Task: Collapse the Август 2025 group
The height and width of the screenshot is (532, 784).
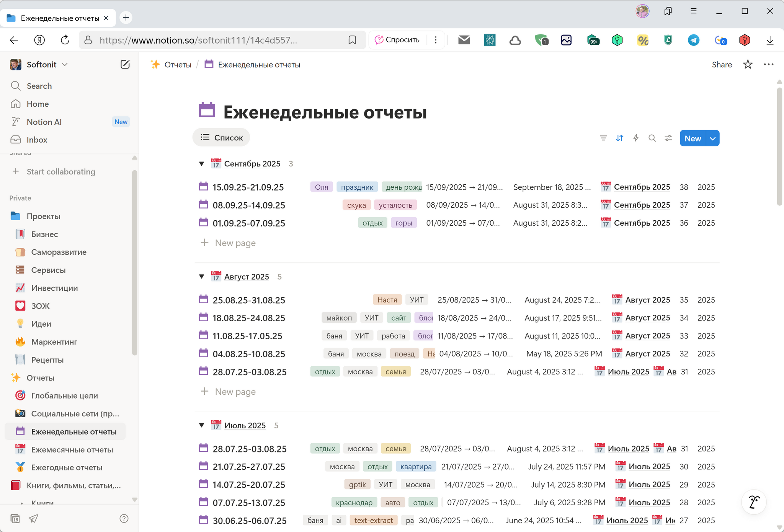Action: click(x=202, y=277)
